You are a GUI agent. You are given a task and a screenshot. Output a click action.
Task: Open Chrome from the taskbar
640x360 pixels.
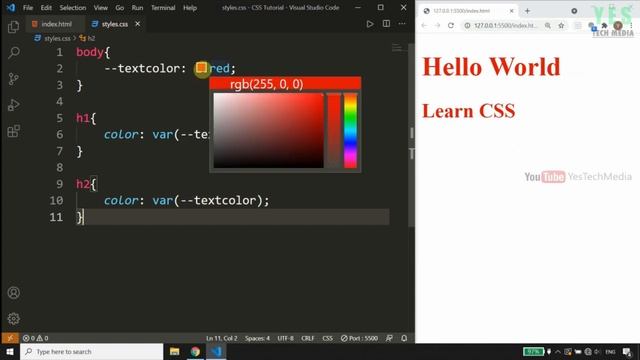[195, 351]
